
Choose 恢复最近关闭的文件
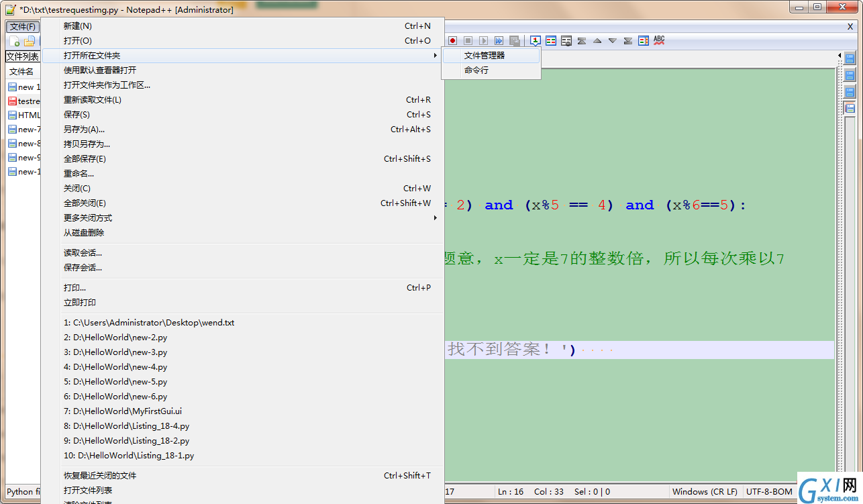tap(243, 476)
